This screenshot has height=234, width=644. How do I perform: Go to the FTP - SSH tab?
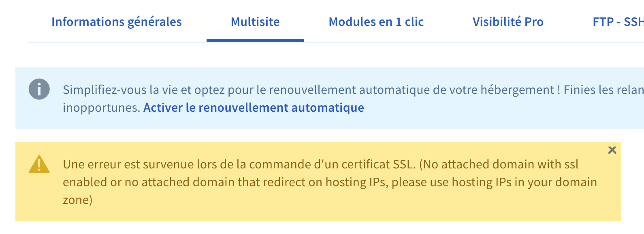pyautogui.click(x=618, y=22)
